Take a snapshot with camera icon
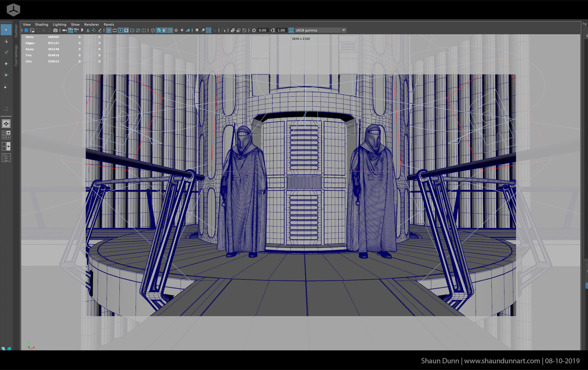Viewport: 588px width, 370px height. (55, 30)
